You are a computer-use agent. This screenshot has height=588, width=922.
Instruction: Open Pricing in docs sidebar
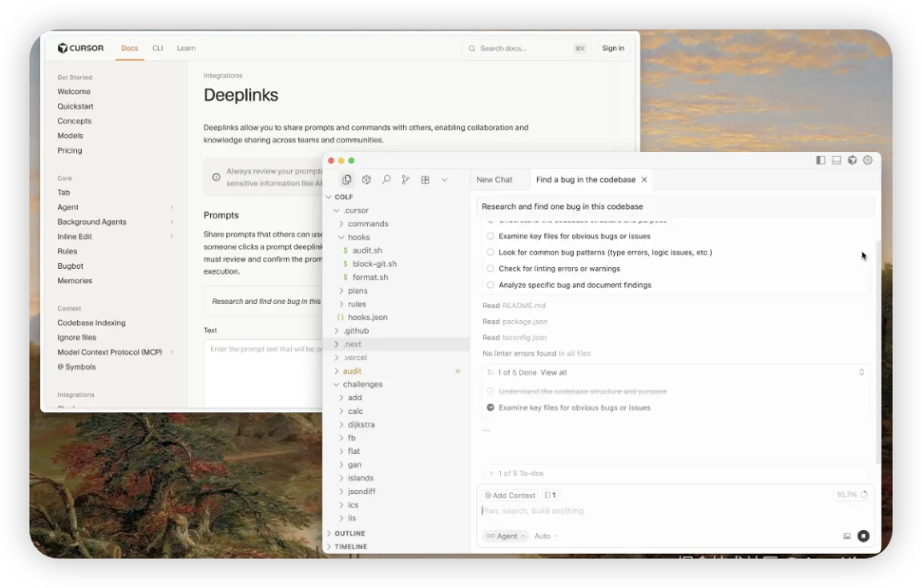click(70, 150)
